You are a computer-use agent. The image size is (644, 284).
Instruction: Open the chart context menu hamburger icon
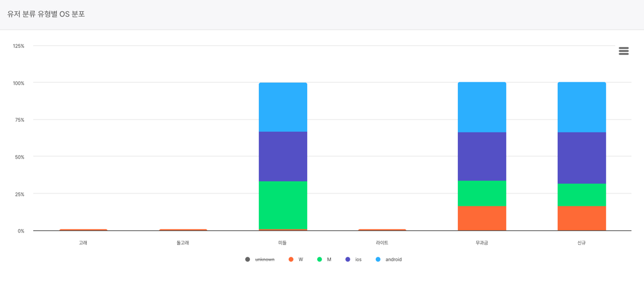pyautogui.click(x=623, y=51)
